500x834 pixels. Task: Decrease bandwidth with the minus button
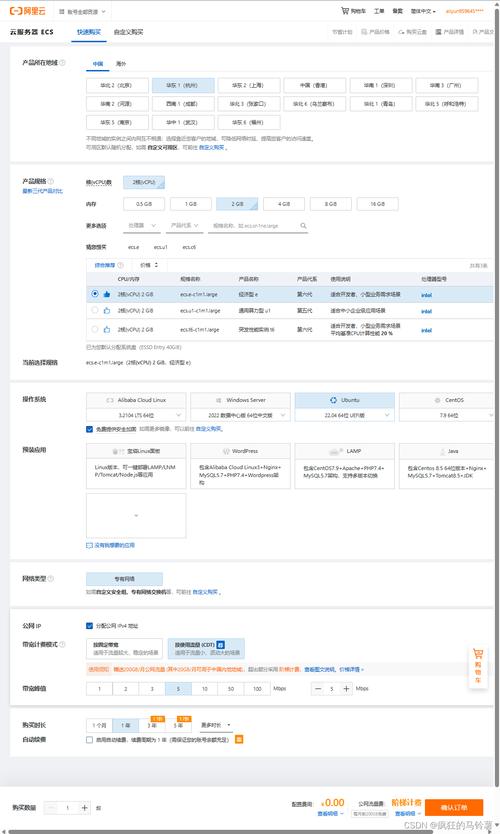click(x=318, y=688)
